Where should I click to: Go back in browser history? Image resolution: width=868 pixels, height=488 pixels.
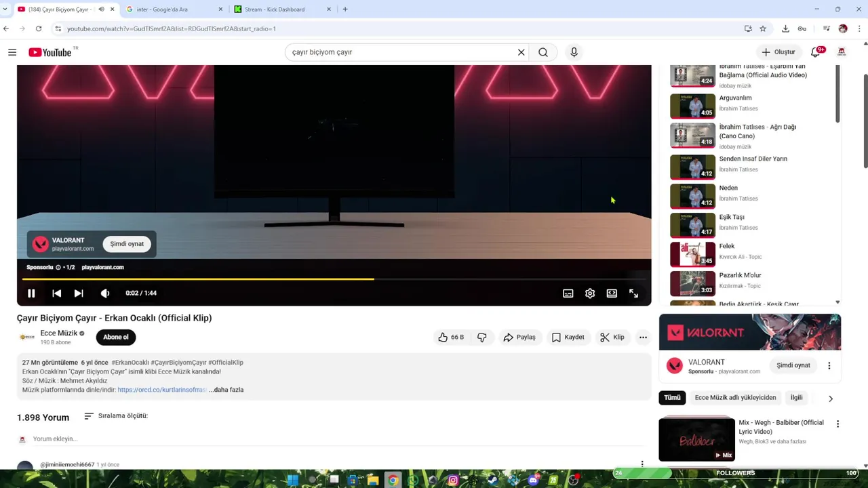pyautogui.click(x=6, y=28)
